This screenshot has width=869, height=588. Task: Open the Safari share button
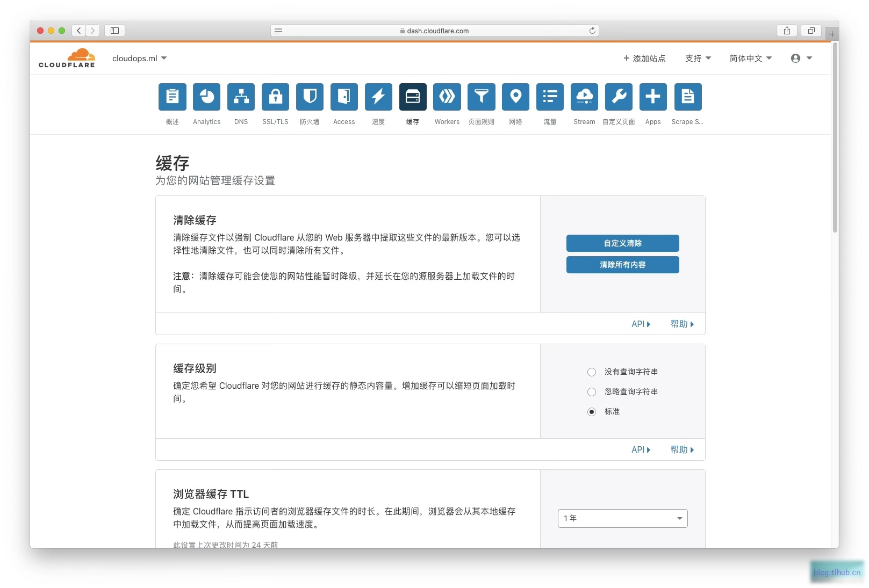point(787,31)
